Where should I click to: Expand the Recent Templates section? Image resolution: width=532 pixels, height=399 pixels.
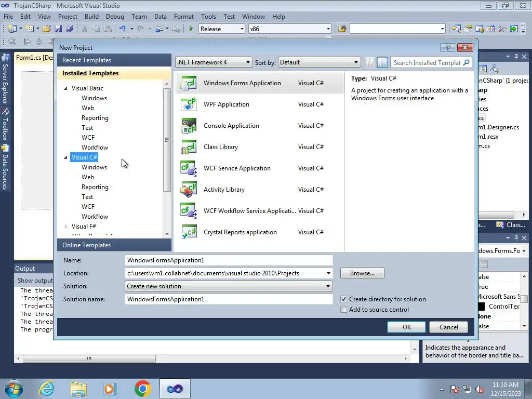[x=114, y=60]
